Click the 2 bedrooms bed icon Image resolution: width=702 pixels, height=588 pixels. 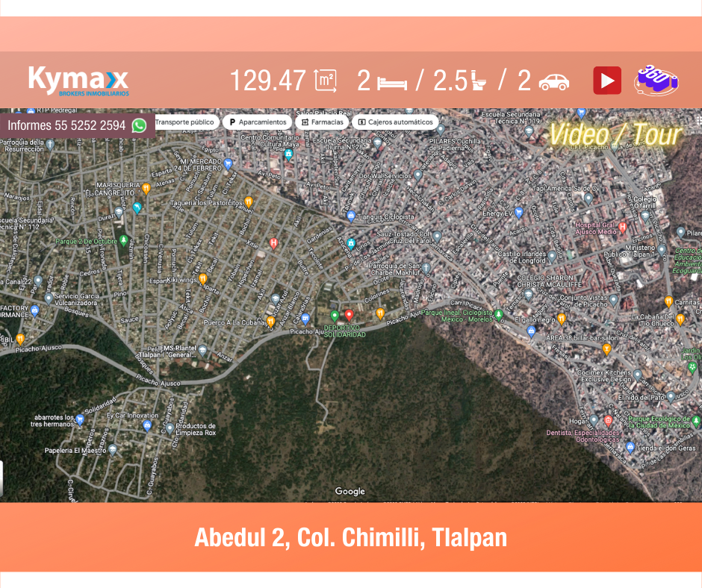(x=392, y=84)
